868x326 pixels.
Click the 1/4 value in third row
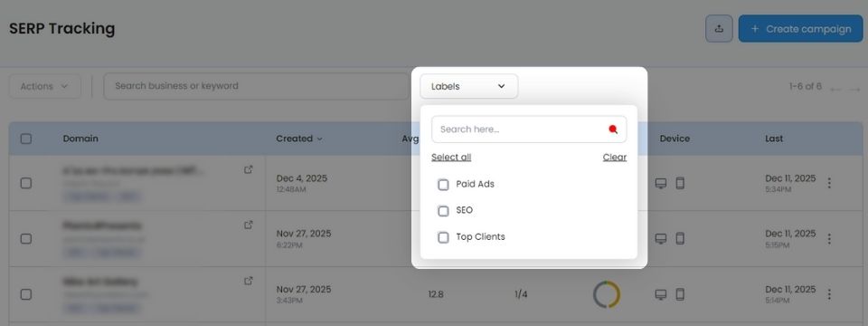pos(521,294)
